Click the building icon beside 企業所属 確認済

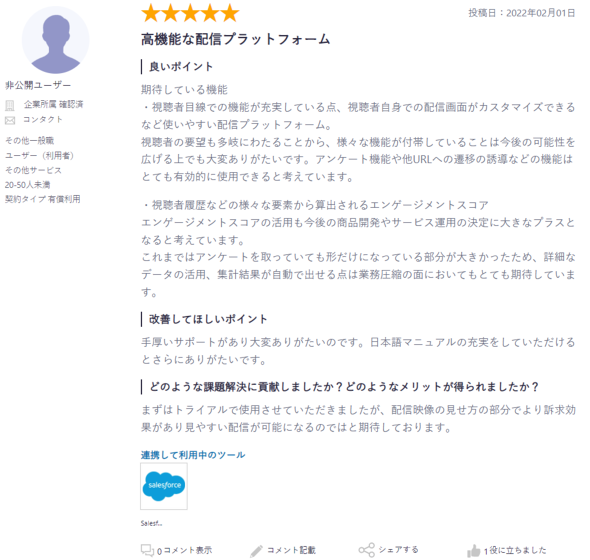(x=10, y=106)
